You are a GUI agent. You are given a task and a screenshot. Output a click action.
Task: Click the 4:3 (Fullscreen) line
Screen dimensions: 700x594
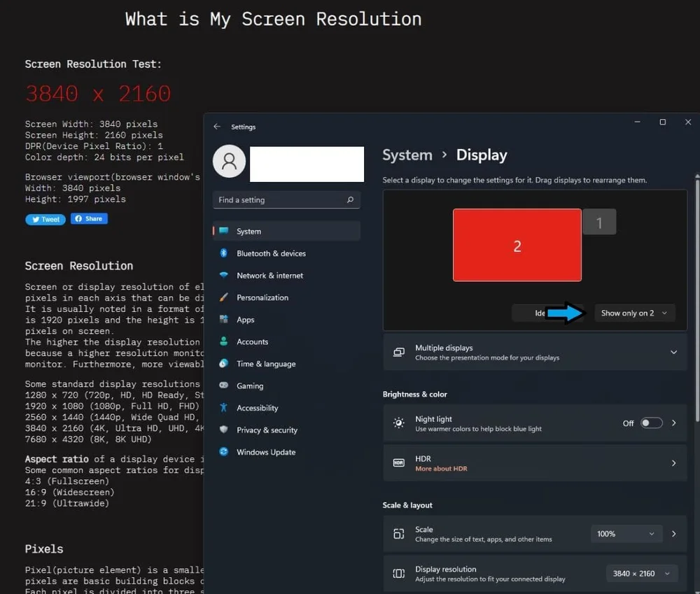tap(67, 481)
